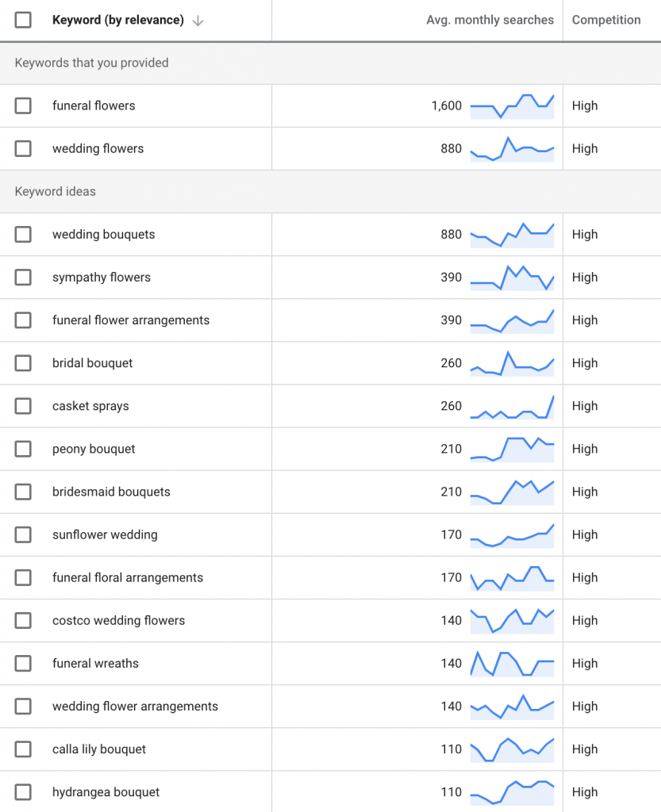Select the costco wedding flowers checkbox
Screen dimensions: 661x812
pos(23,620)
